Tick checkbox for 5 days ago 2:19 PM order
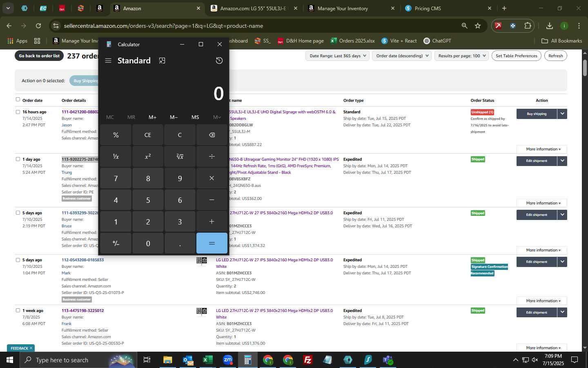The image size is (588, 368). 18,213
